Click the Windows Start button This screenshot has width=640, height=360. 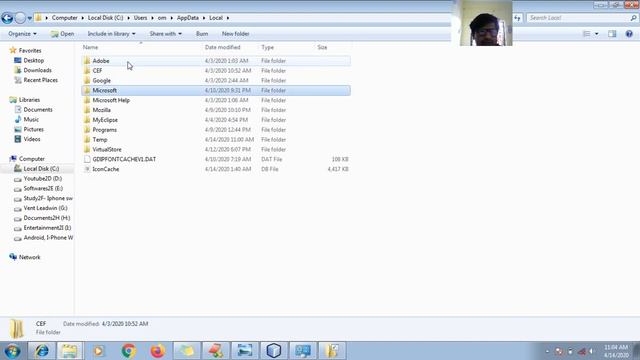point(12,351)
